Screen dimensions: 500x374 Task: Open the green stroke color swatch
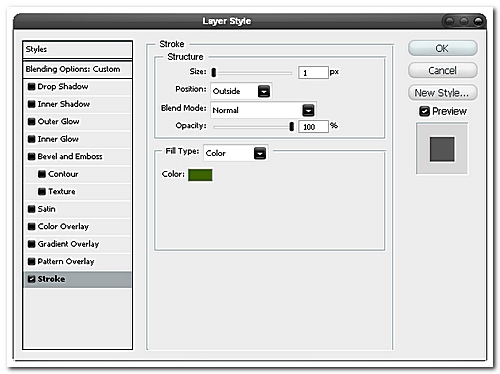point(200,175)
